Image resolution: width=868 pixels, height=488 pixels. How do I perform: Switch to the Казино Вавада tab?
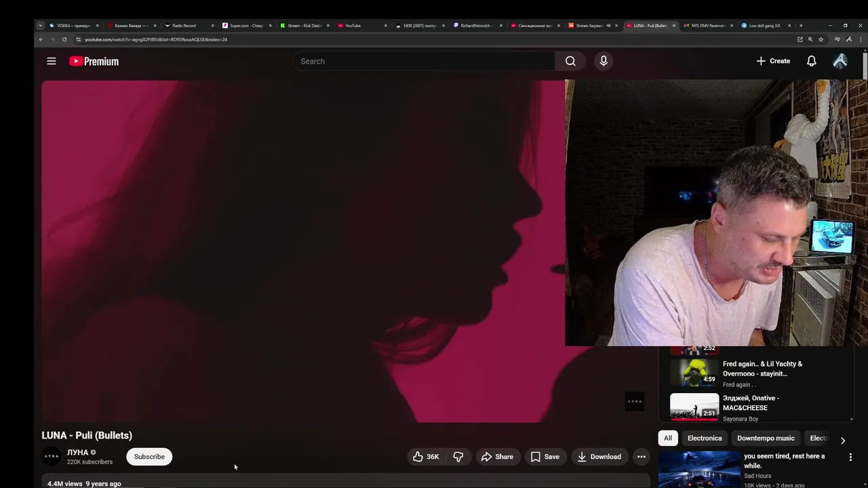click(131, 26)
